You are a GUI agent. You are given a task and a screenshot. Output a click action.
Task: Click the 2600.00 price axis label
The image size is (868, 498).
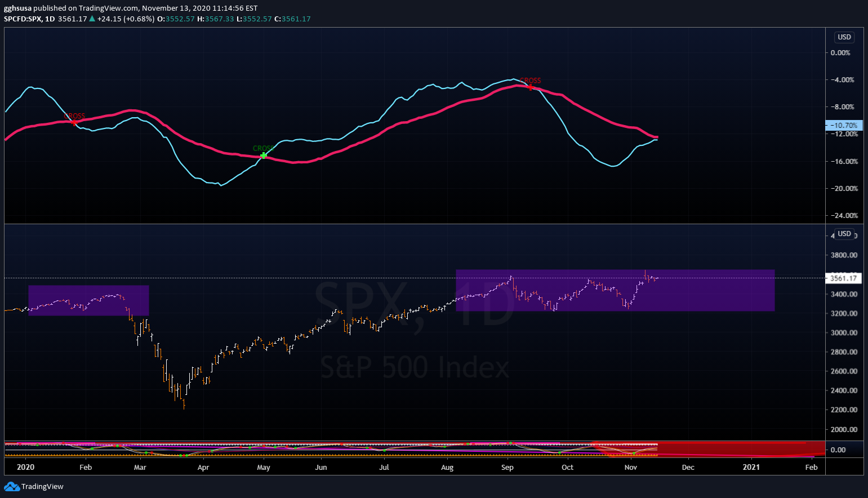[x=844, y=371]
